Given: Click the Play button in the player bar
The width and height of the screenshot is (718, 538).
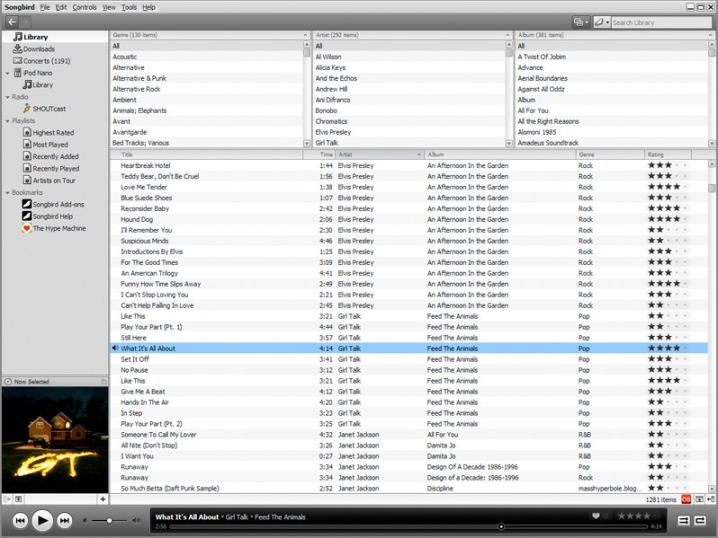Looking at the screenshot, I should 42,520.
